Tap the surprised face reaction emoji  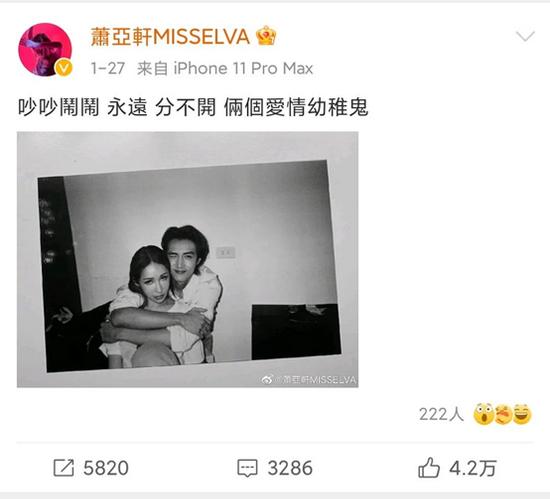483,414
